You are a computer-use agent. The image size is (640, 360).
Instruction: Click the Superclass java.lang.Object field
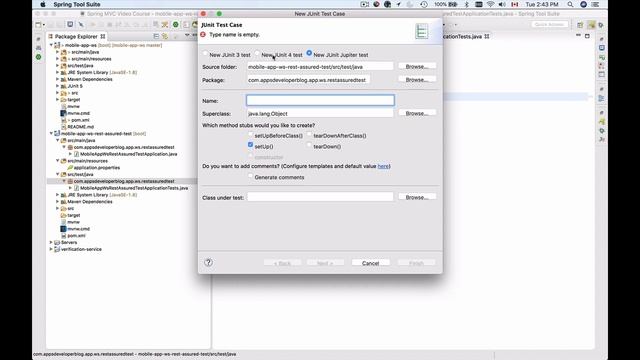point(320,113)
